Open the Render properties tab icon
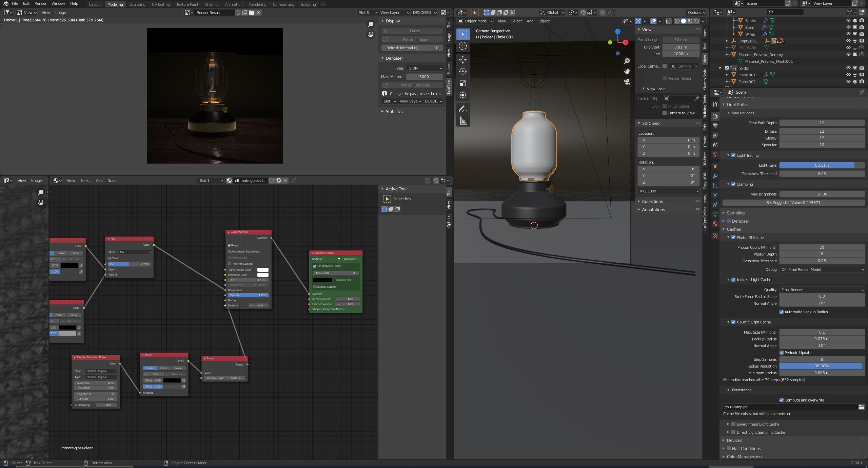The height and width of the screenshot is (468, 868). 715,116
